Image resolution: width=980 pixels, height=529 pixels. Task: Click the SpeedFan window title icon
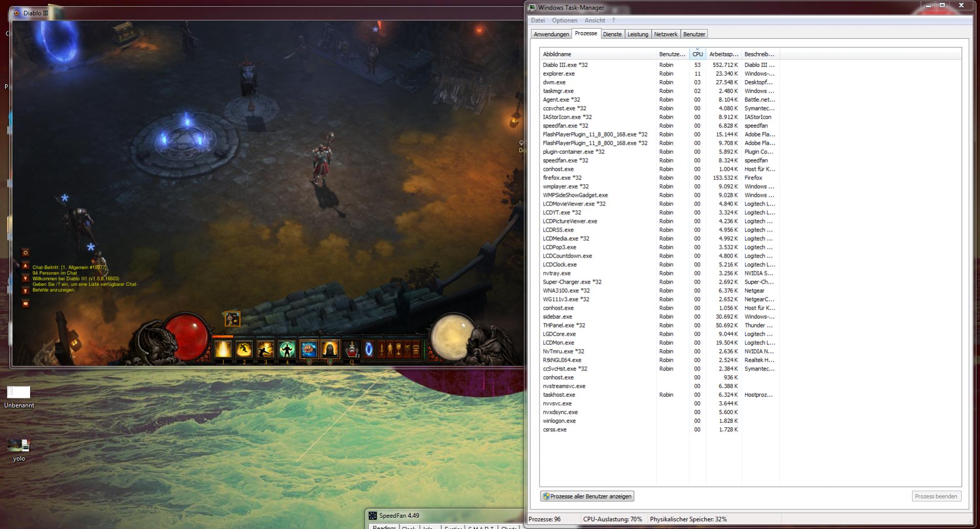[373, 516]
